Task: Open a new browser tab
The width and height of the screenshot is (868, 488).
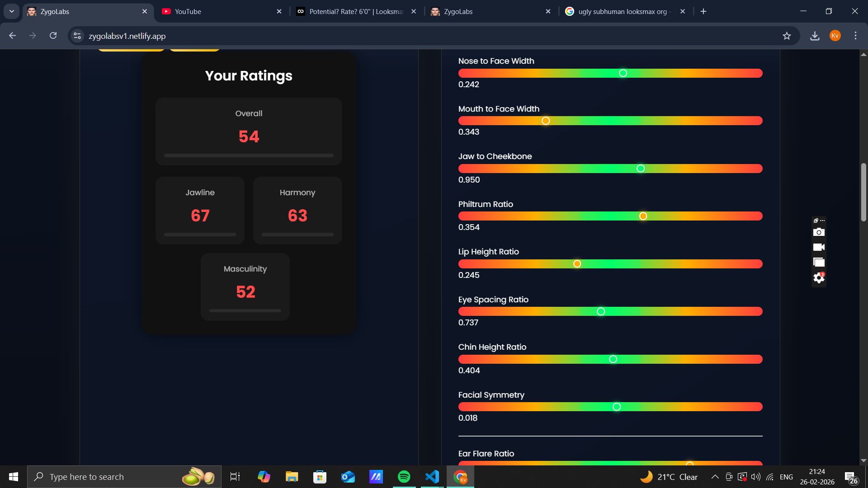Action: (703, 11)
